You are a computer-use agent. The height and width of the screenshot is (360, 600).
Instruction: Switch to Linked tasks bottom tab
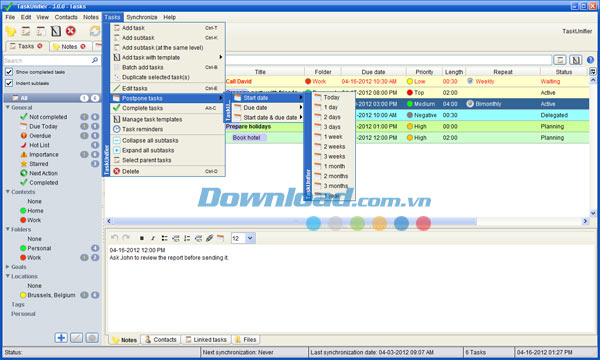[206, 340]
